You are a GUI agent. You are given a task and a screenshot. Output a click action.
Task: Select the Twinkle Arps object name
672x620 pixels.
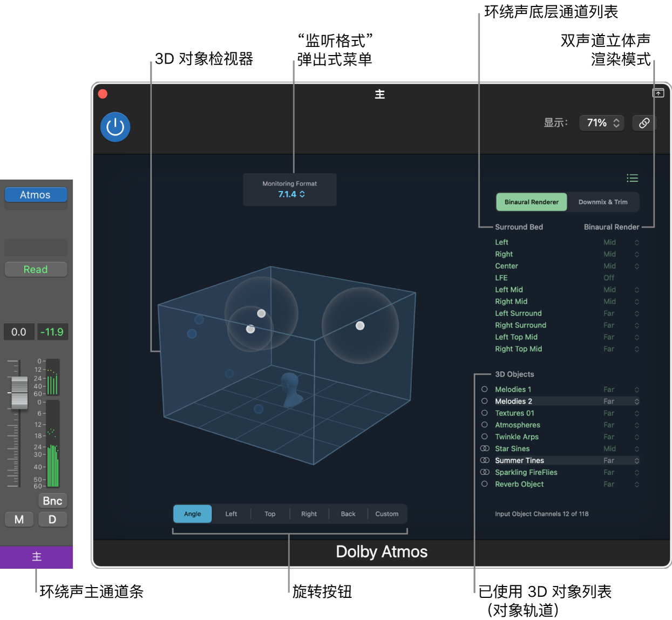(x=517, y=437)
